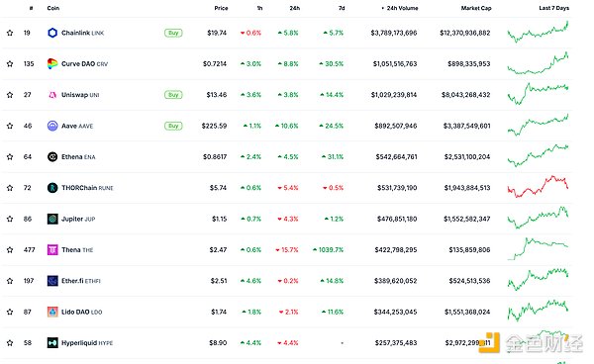Sort by the 7d change column header
Image resolution: width=594 pixels, height=364 pixels.
pyautogui.click(x=342, y=8)
